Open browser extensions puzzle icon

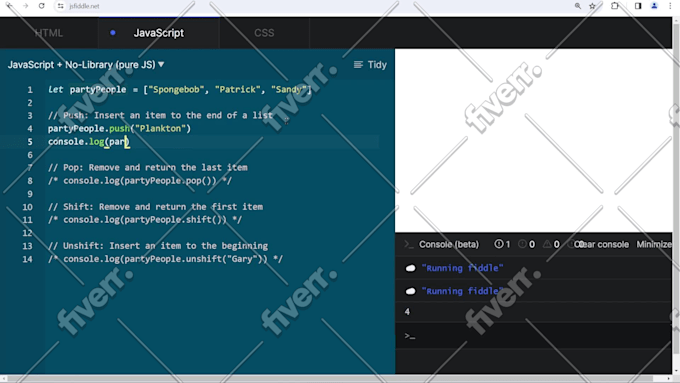tap(615, 6)
